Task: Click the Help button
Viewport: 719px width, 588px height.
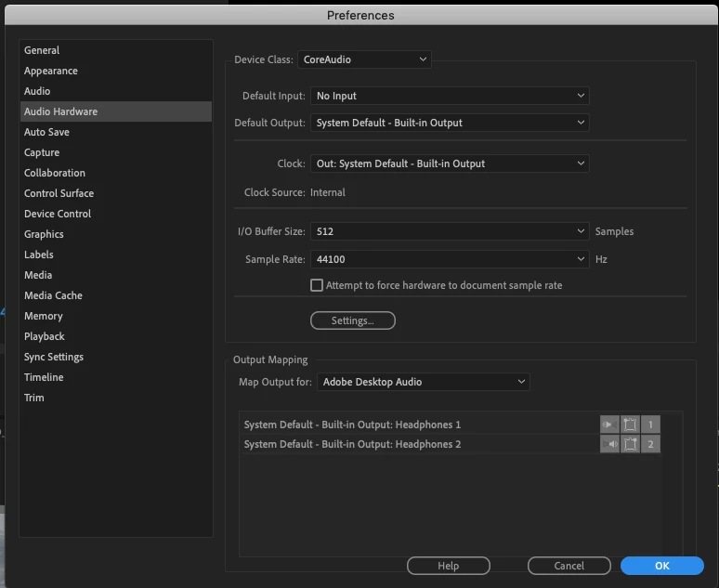Action: coord(448,566)
